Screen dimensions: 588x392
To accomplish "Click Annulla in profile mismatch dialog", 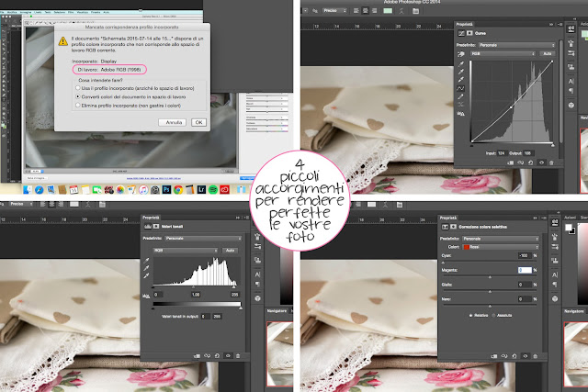I will click(x=174, y=122).
